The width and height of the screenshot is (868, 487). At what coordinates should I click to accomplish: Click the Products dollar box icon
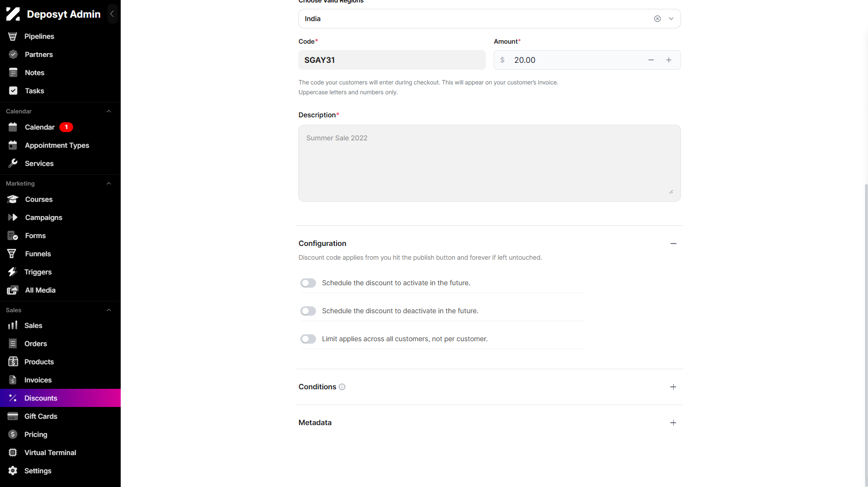click(x=13, y=362)
